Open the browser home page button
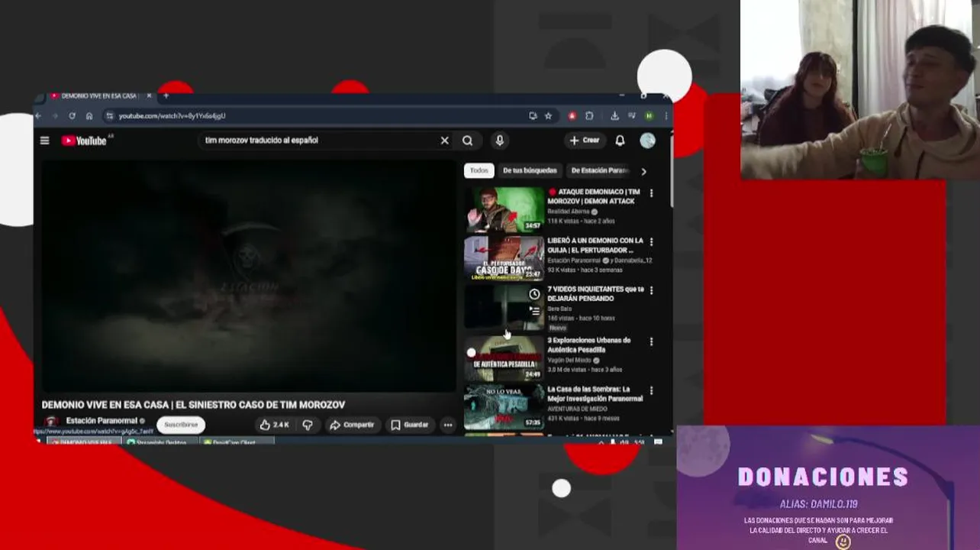Screen dimensions: 980x550 89,116
